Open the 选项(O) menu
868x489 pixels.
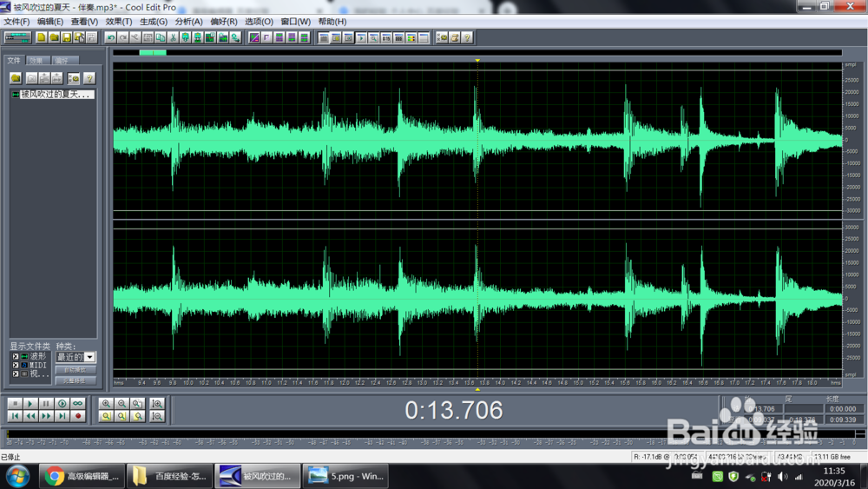pyautogui.click(x=259, y=21)
